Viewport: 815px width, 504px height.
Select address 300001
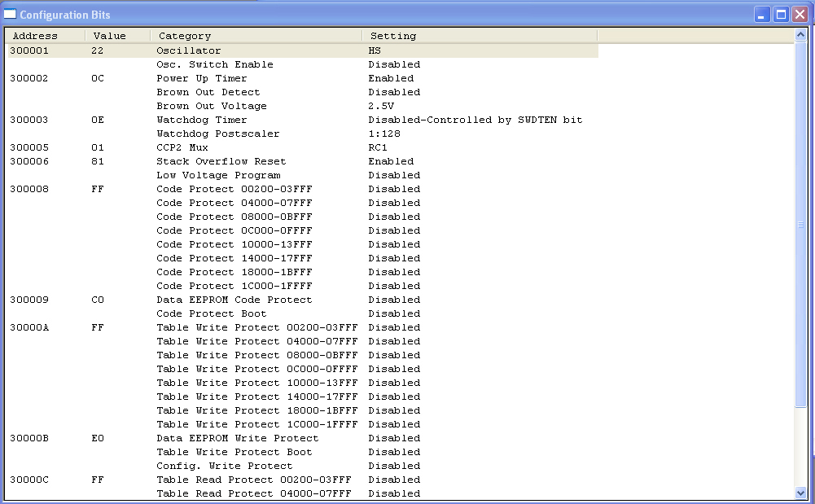pos(29,50)
